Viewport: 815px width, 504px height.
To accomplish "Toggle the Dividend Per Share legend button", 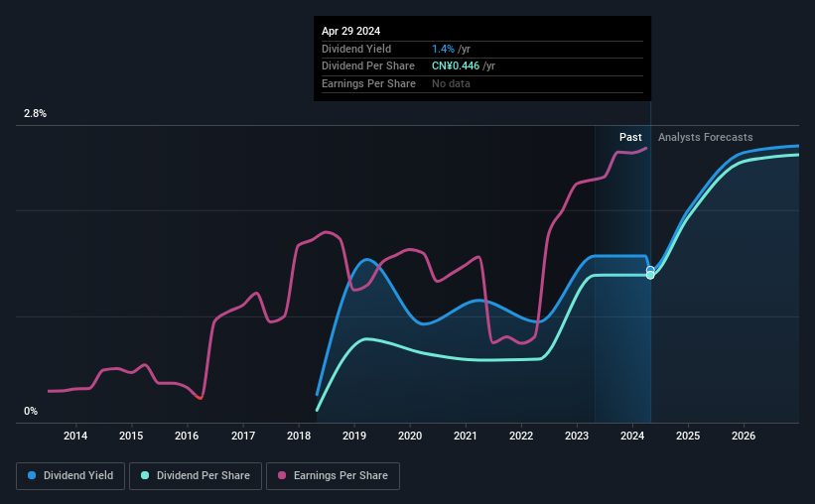I will tap(196, 476).
